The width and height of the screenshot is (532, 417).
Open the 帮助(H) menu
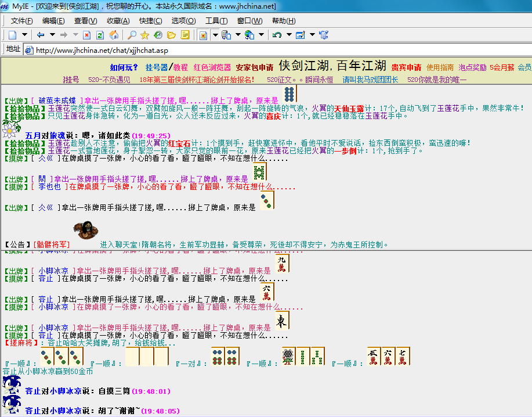click(x=284, y=21)
